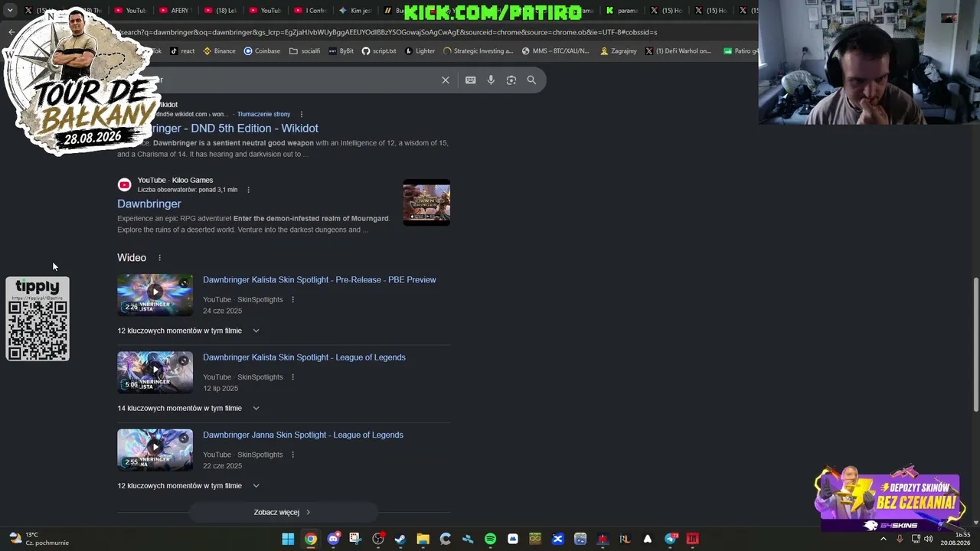Viewport: 980px width, 551px height.
Task: Open the MMS – BTC/XAU bookmark
Action: click(555, 51)
